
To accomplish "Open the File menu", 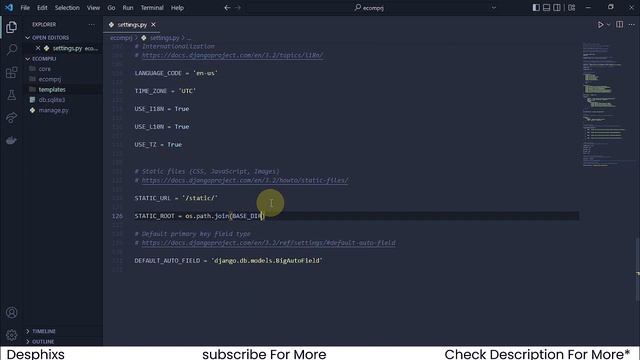I will click(25, 8).
